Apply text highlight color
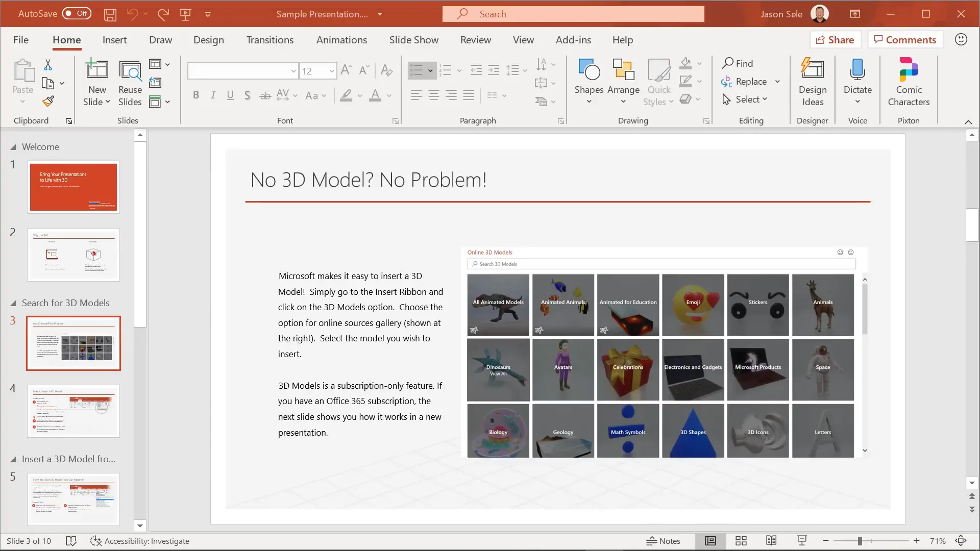The height and width of the screenshot is (551, 980). click(x=347, y=95)
